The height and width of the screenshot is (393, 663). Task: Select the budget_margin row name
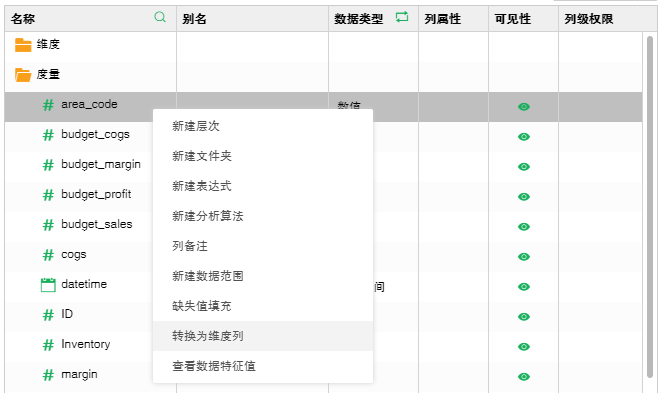coord(101,165)
